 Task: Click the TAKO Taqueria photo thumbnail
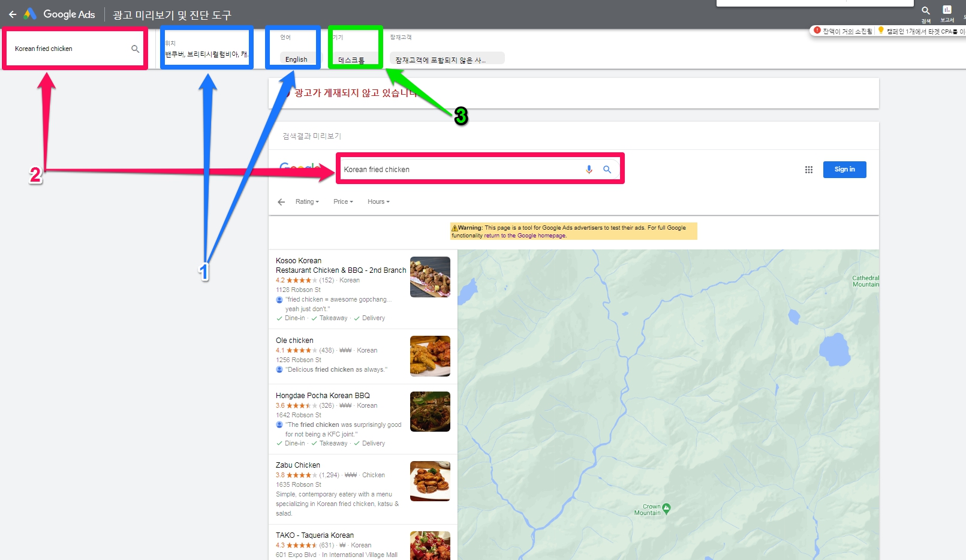[430, 546]
